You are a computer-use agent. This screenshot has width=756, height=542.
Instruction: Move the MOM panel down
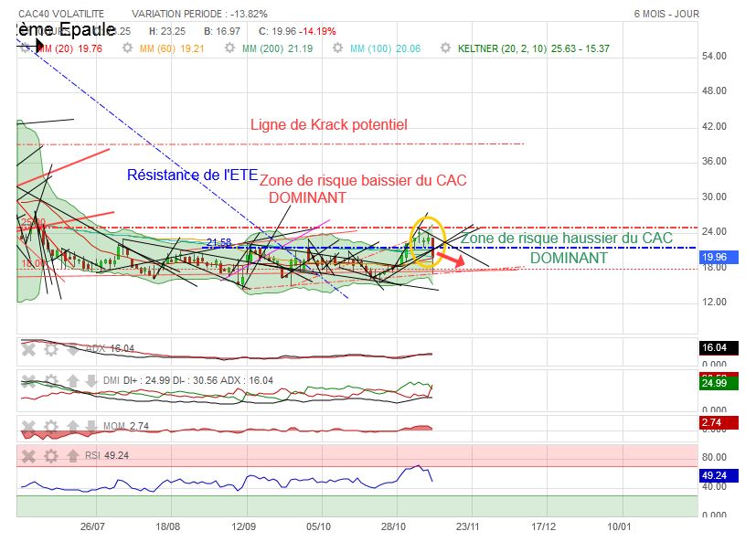click(x=91, y=426)
